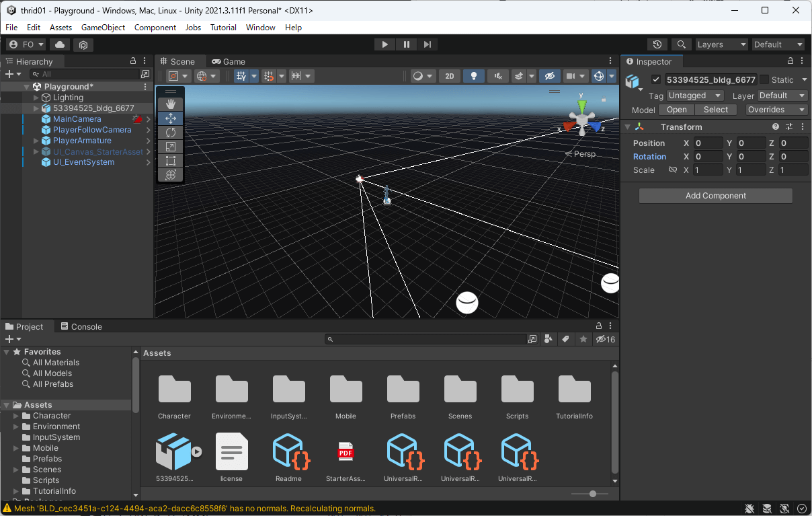Screen dimensions: 812x516
Task: Select the Rotate tool in the Scene overlay
Action: [x=171, y=133]
